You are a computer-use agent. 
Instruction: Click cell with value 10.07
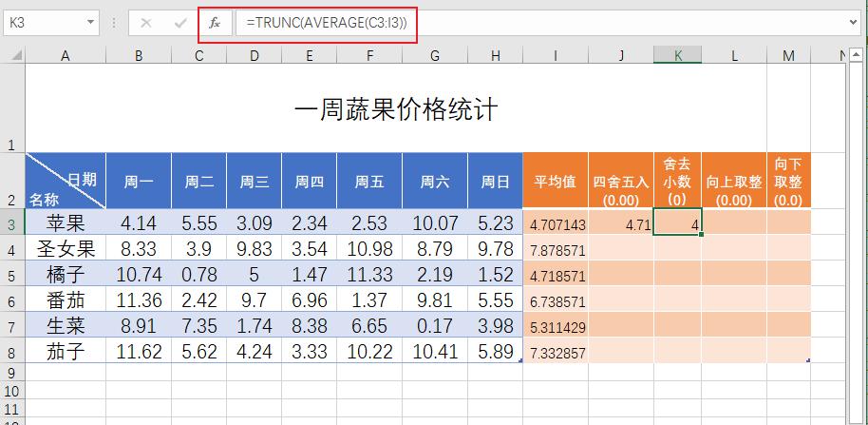click(x=435, y=222)
